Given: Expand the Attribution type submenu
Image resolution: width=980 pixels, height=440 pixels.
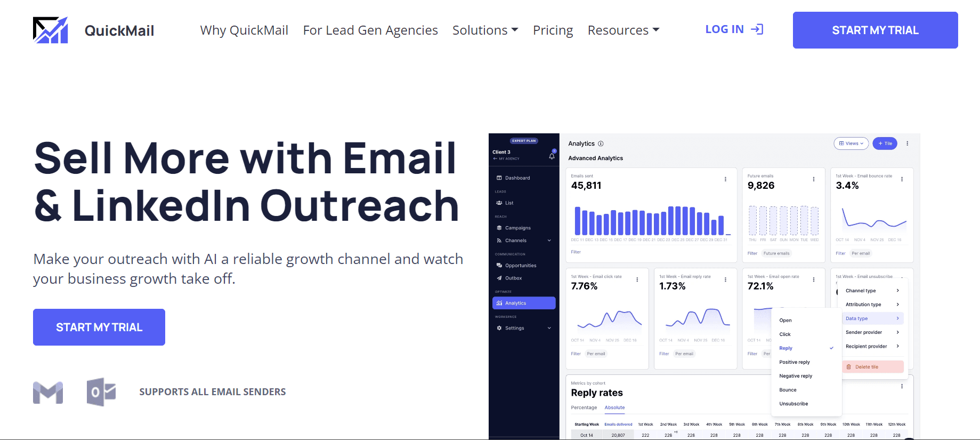Looking at the screenshot, I should (x=872, y=305).
